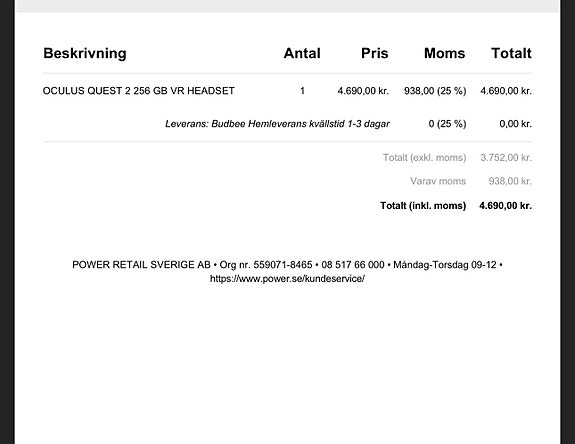Click the delivery moms 0 (25 %)
Viewport: 575px width, 444px height.
tap(447, 124)
